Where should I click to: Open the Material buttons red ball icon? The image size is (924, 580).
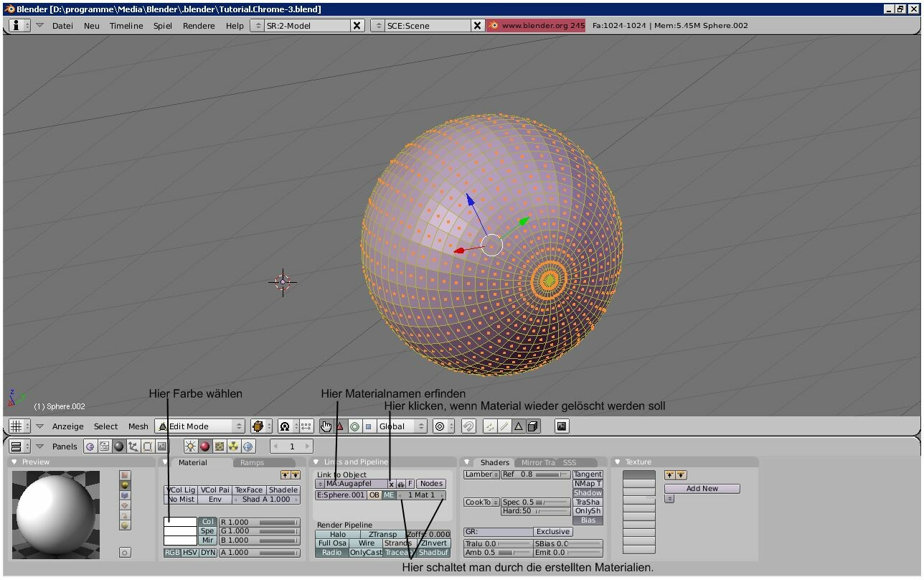[204, 446]
